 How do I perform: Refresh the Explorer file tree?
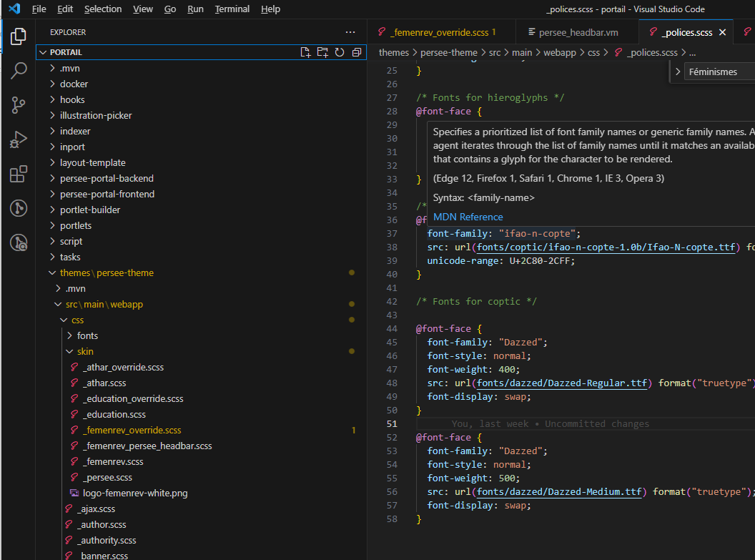coord(340,52)
